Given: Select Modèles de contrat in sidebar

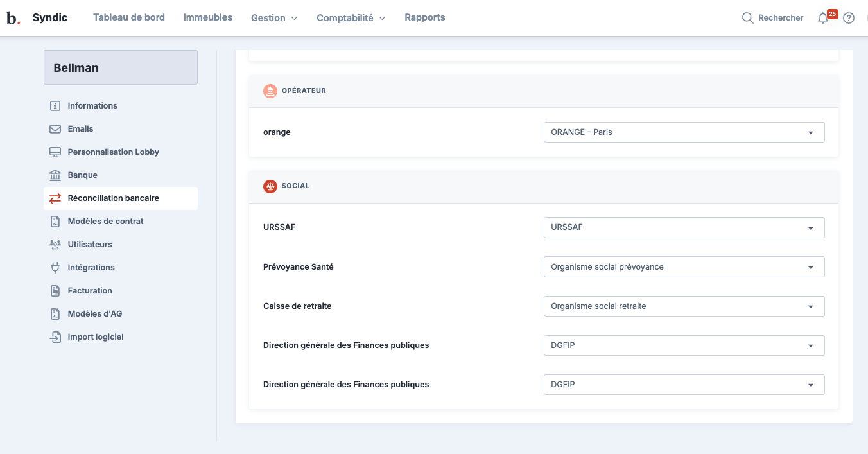Looking at the screenshot, I should click(x=105, y=222).
